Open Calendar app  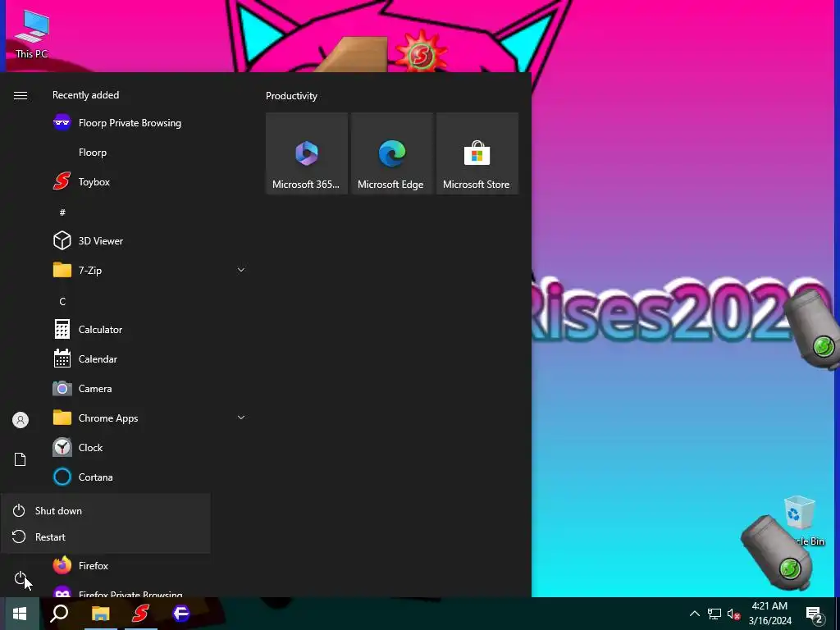point(150,359)
